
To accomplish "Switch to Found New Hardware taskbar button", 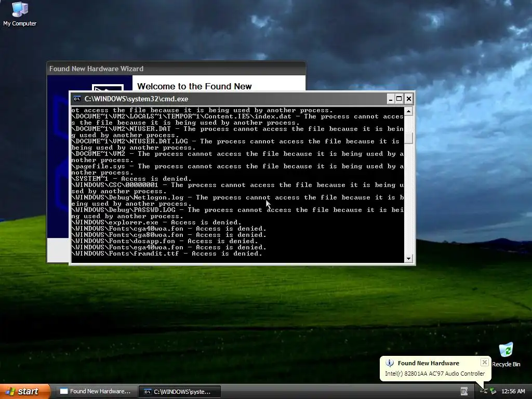I will pos(96,391).
